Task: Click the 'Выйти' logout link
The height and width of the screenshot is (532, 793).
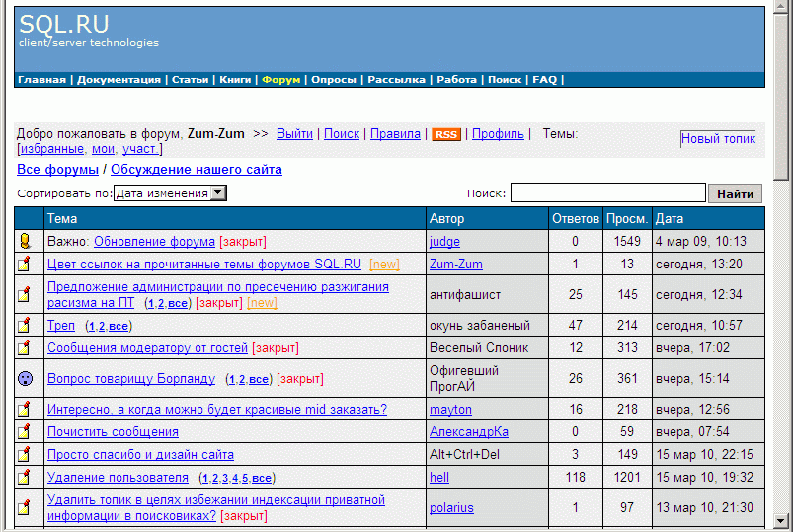Action: [294, 134]
